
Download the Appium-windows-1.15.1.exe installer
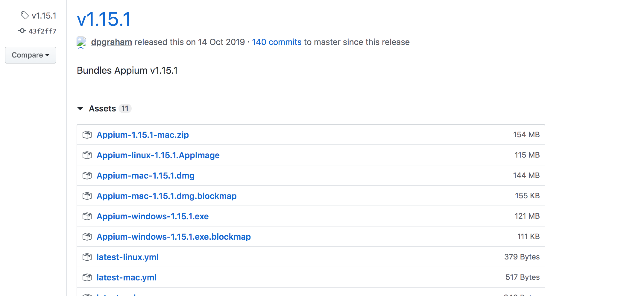pyautogui.click(x=153, y=216)
